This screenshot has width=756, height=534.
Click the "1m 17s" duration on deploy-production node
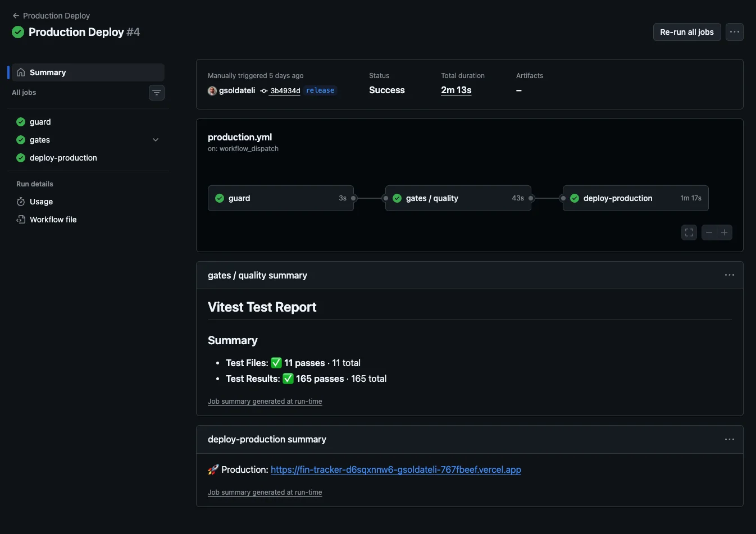coord(691,198)
